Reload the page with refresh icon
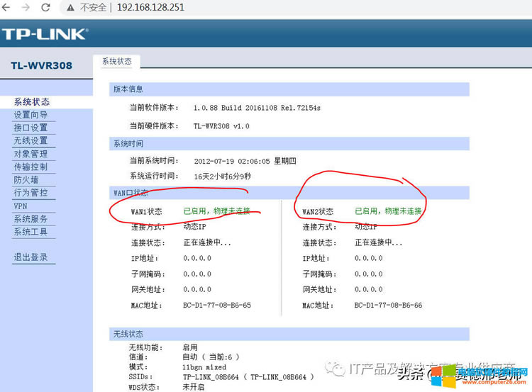Image resolution: width=532 pixels, height=392 pixels. [x=45, y=7]
